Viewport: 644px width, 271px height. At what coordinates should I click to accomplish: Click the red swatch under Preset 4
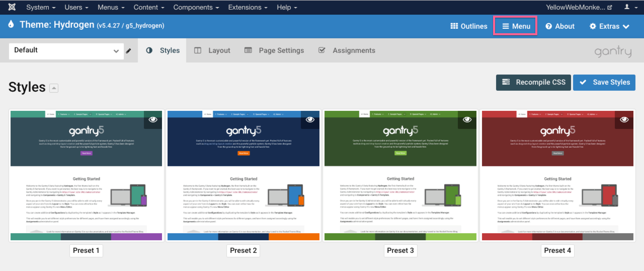point(507,237)
